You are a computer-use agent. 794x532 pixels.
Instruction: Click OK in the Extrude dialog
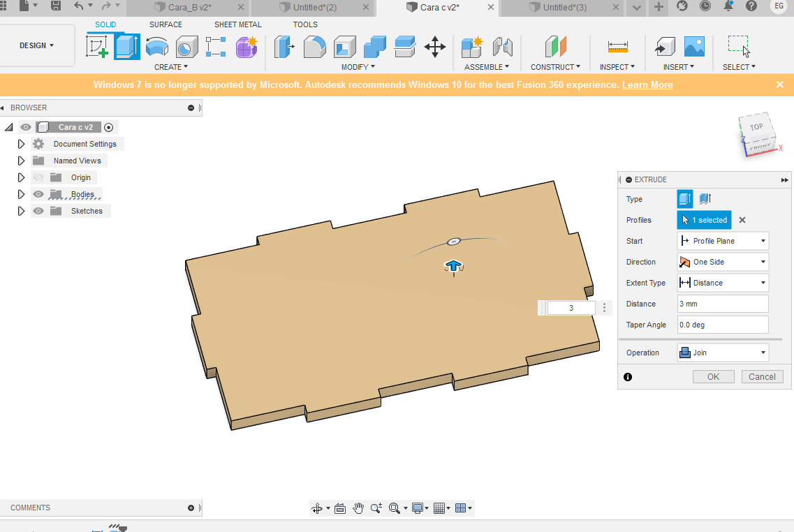click(x=713, y=376)
